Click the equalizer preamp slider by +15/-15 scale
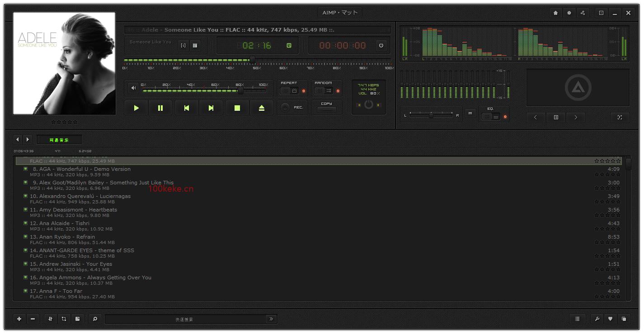The height and width of the screenshot is (334, 644). [508, 85]
